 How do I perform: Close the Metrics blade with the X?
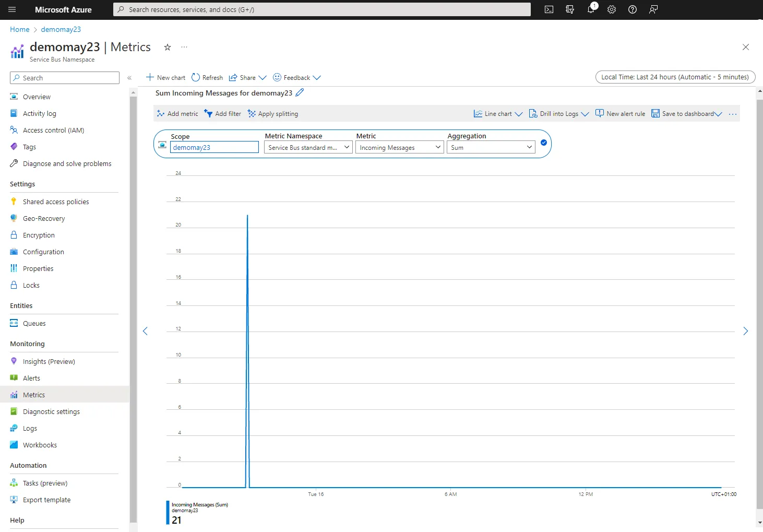746,47
